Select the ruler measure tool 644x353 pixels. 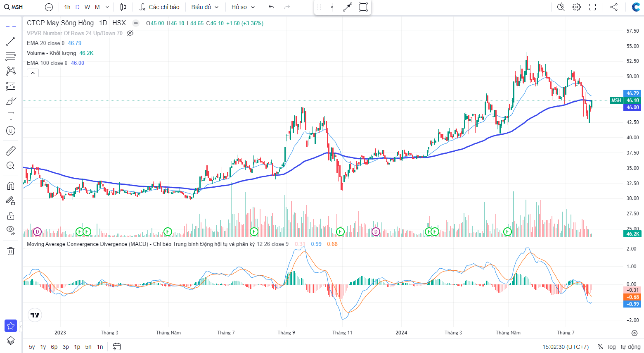[11, 150]
